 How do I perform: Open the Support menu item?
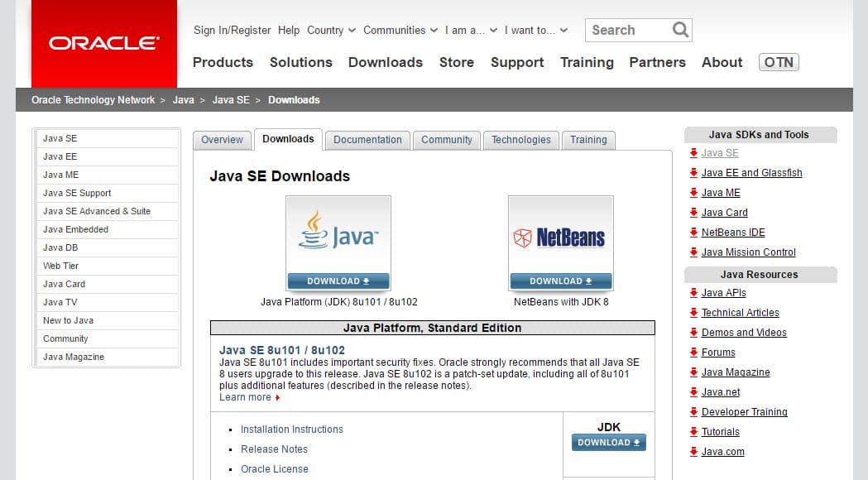tap(517, 62)
